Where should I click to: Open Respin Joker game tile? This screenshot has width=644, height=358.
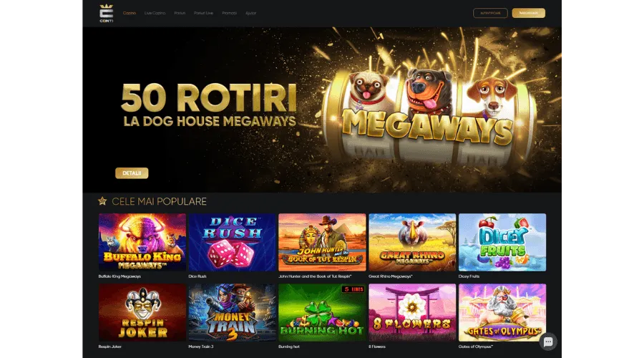pos(142,312)
